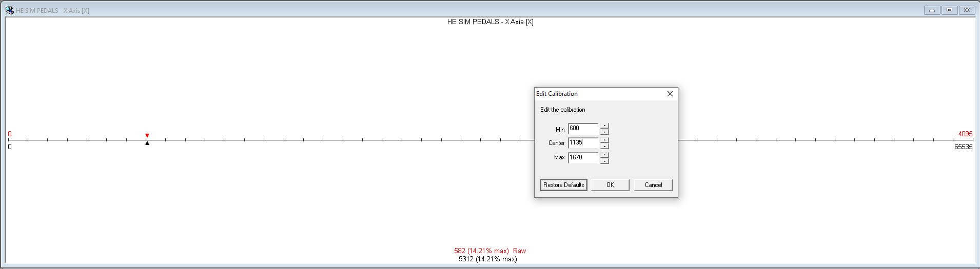Click the black calibrated-value triangle marker

pyautogui.click(x=147, y=143)
